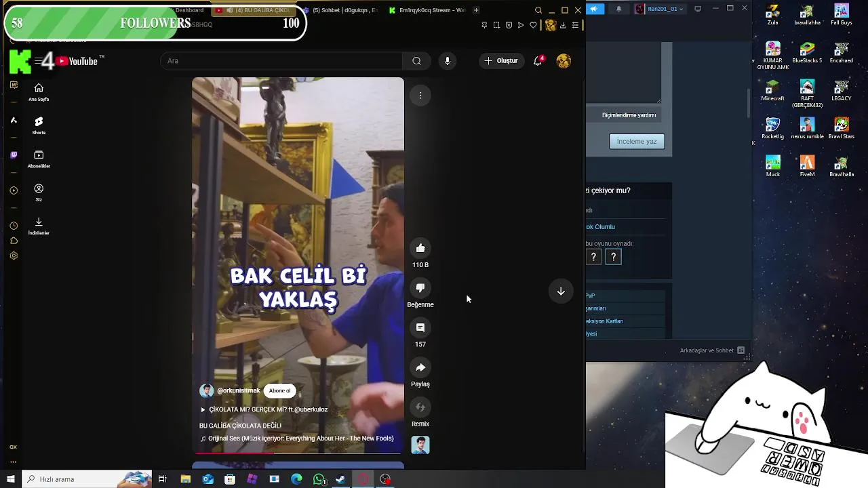Open Zula desktop shortcut

[x=772, y=14]
